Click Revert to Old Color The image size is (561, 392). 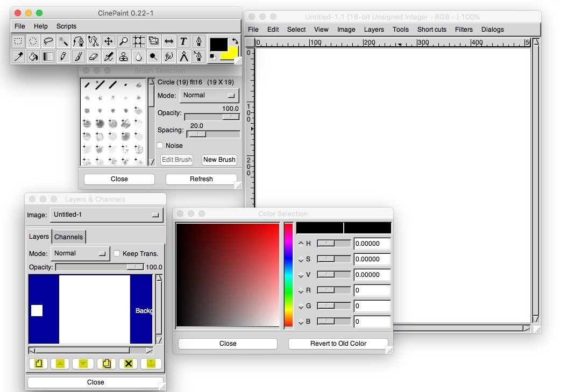pos(338,344)
